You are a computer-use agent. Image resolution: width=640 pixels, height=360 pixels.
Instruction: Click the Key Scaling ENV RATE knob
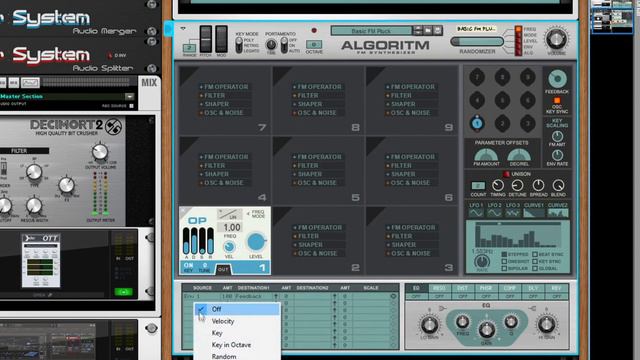557,155
